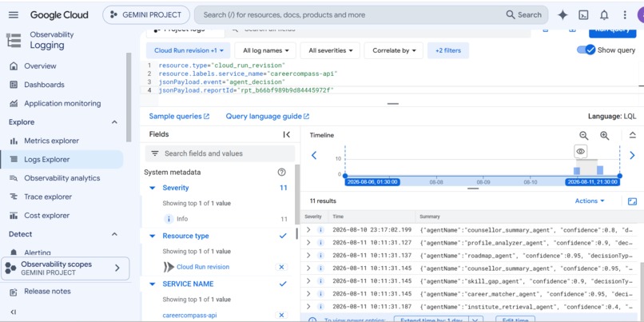This screenshot has width=644, height=322.
Task: Collapse the Severity field group
Action: 153,188
